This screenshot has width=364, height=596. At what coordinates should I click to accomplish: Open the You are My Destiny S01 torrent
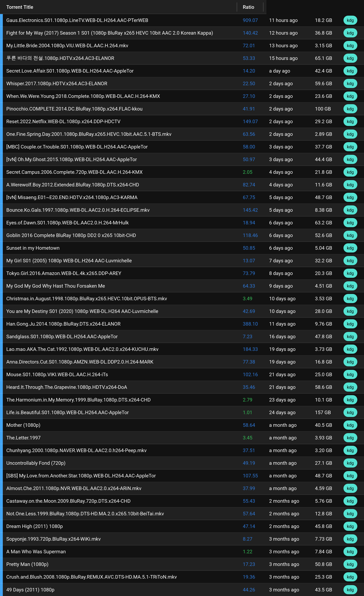82,311
